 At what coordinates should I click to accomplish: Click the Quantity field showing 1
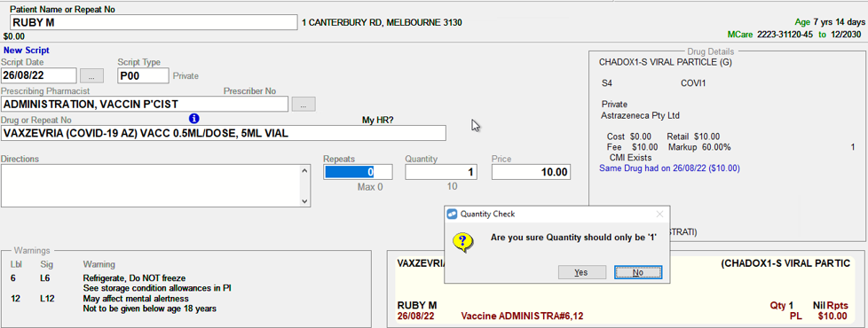click(x=440, y=172)
